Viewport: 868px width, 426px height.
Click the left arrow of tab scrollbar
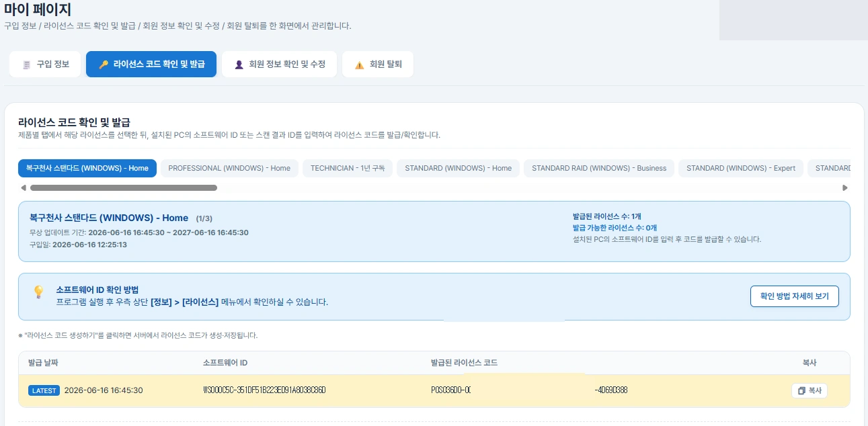point(24,188)
